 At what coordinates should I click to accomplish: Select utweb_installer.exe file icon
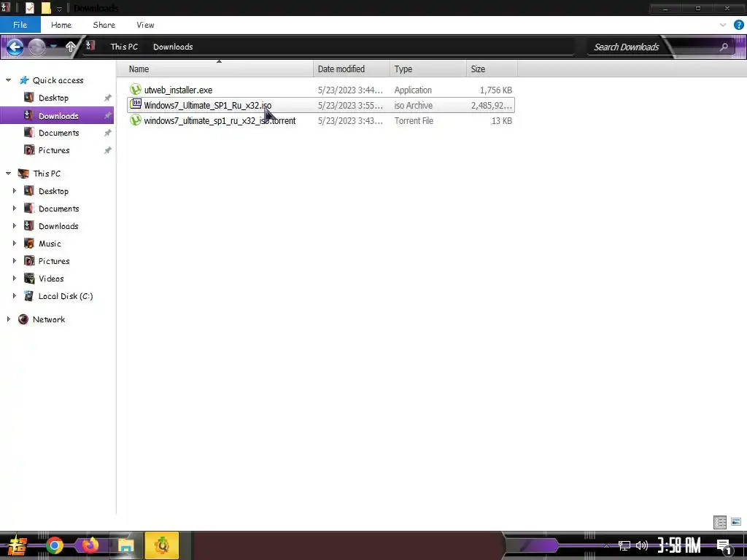[136, 89]
